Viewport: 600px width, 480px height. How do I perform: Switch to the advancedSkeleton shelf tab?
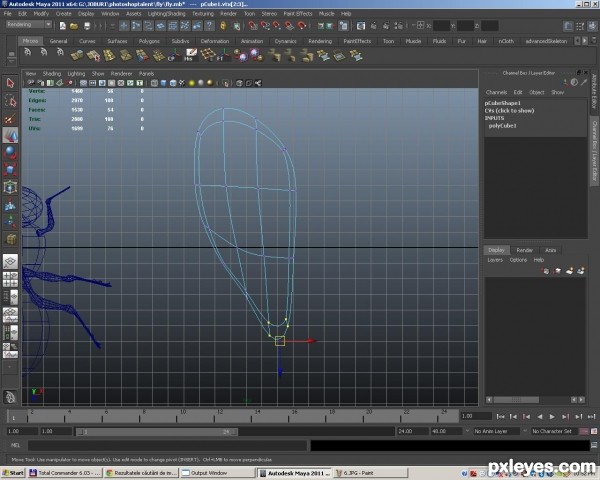[546, 41]
